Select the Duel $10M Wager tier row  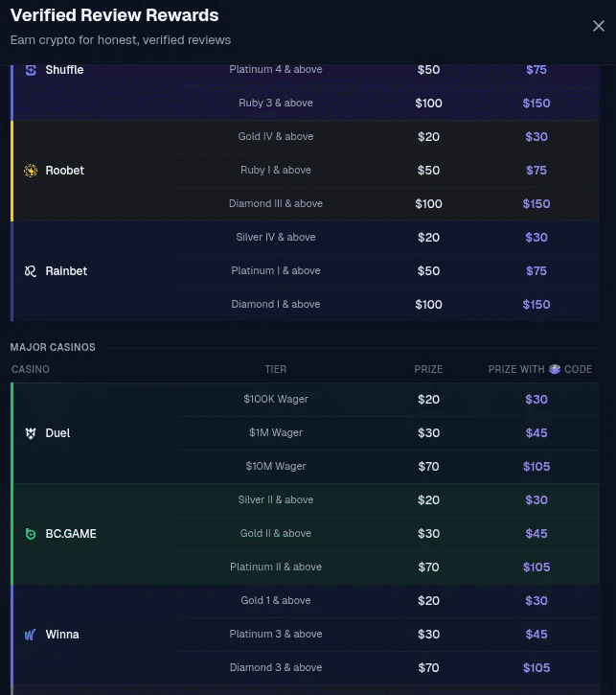275,467
